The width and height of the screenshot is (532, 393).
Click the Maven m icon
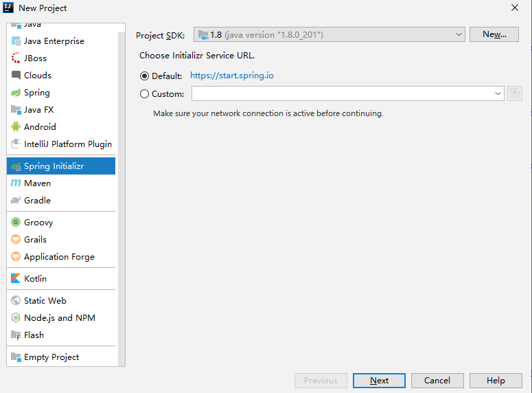[16, 183]
